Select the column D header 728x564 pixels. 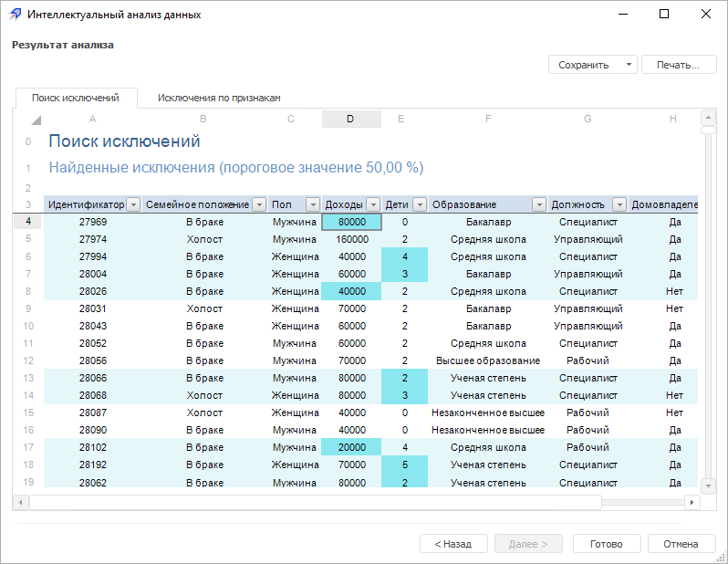(350, 119)
